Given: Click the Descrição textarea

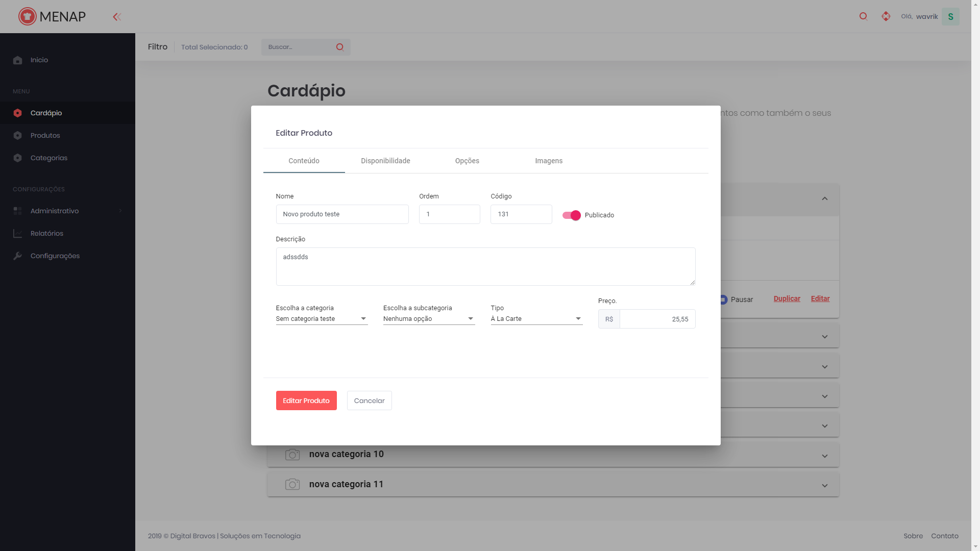Looking at the screenshot, I should point(485,266).
